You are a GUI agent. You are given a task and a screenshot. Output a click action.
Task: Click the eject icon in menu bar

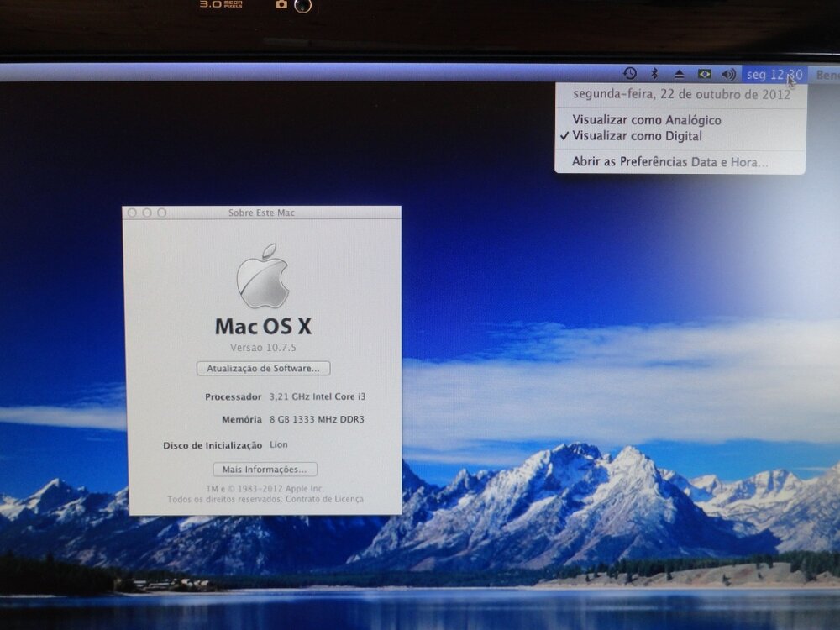pyautogui.click(x=679, y=75)
